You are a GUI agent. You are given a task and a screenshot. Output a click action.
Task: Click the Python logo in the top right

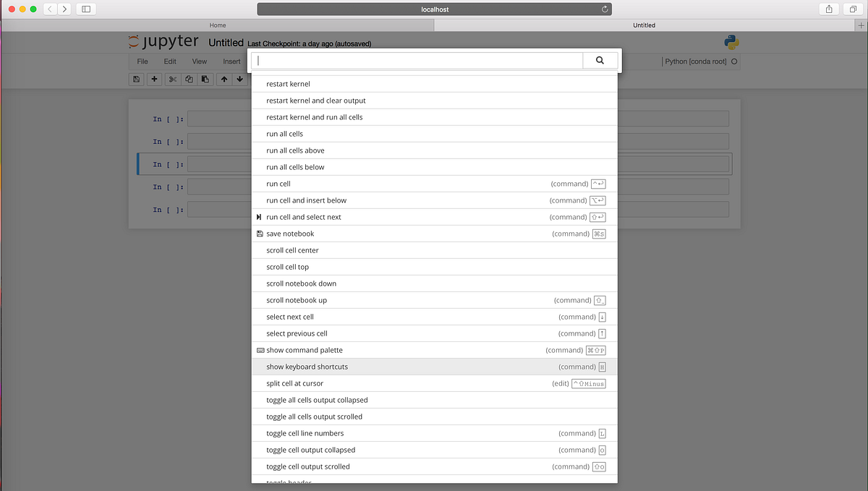[x=731, y=42]
